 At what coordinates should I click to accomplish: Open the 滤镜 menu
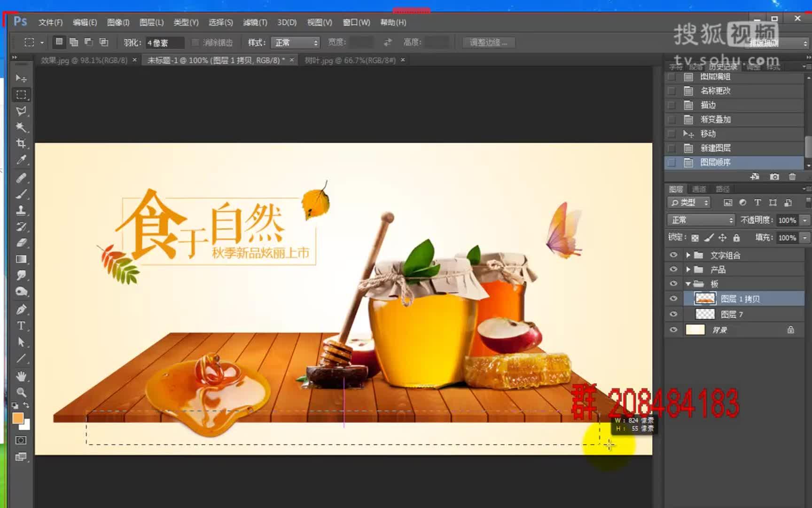[x=255, y=22]
